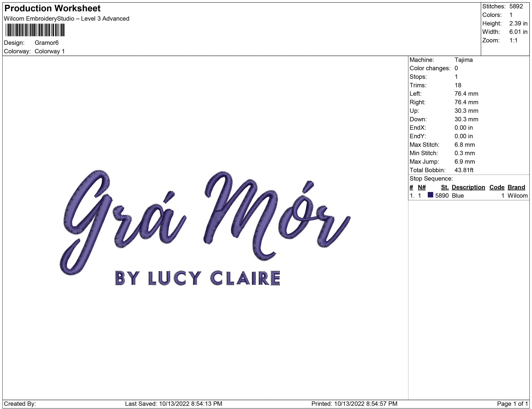Click the barcode image in header
Image resolution: width=532 pixels, height=409 pixels.
(35, 30)
